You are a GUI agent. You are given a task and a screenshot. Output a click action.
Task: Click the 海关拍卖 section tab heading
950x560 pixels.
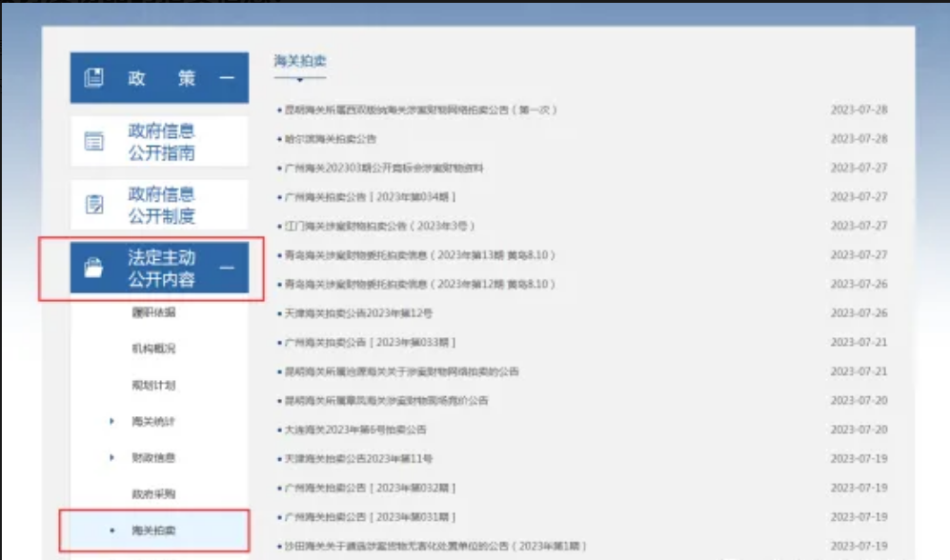(300, 61)
